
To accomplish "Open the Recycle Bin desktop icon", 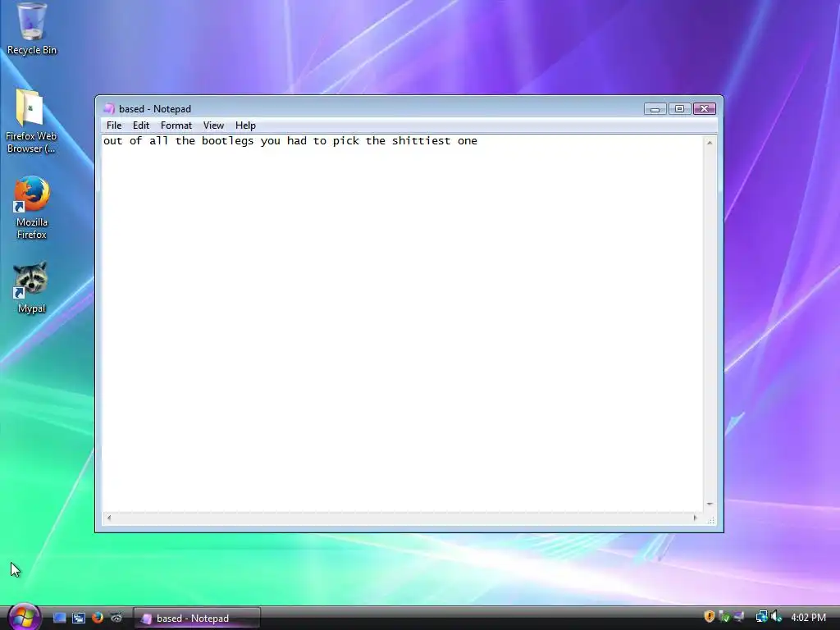I will pyautogui.click(x=32, y=29).
